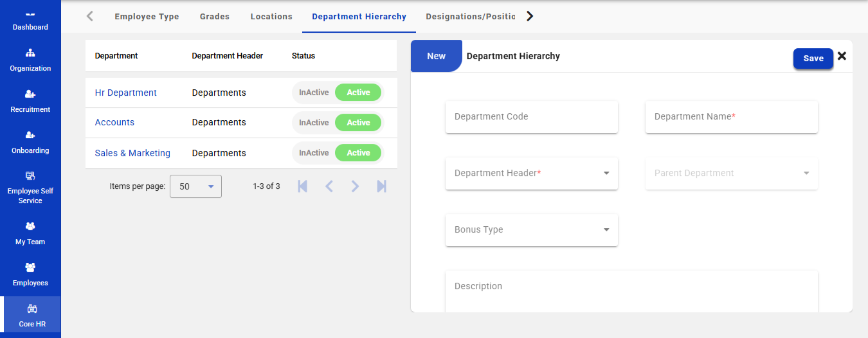
Task: Switch to the Employee Type tab
Action: 147,17
